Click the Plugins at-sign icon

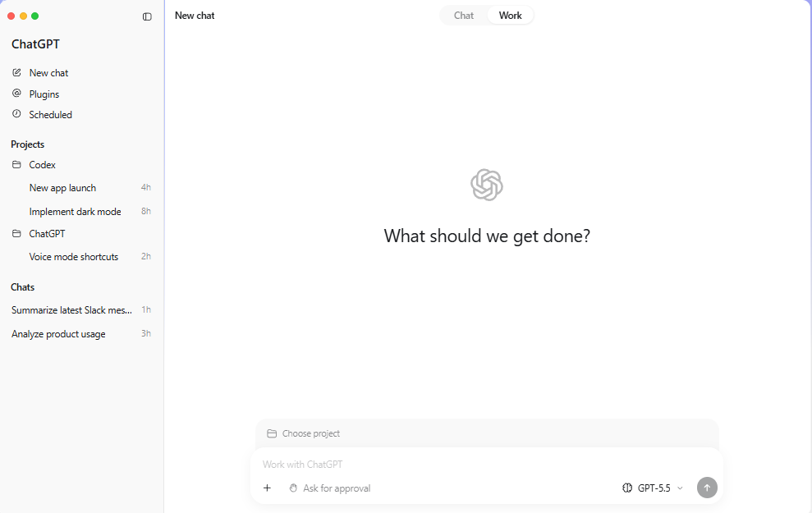point(16,94)
